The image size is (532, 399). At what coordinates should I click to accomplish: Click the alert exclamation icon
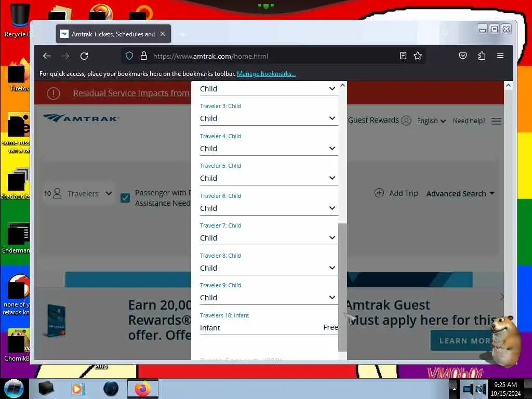[54, 94]
